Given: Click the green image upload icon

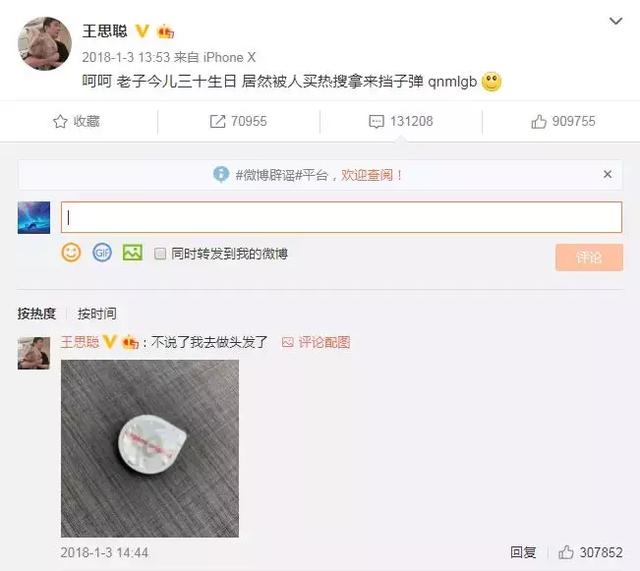Looking at the screenshot, I should [x=133, y=253].
